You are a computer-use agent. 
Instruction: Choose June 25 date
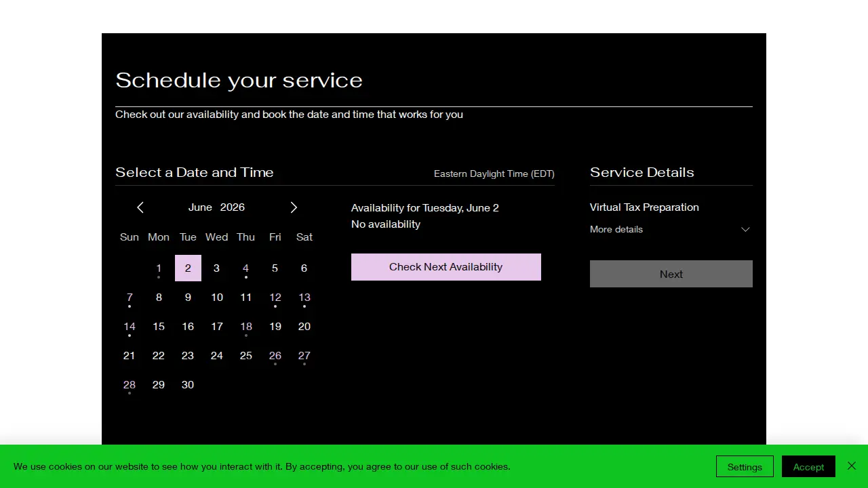[x=246, y=356]
